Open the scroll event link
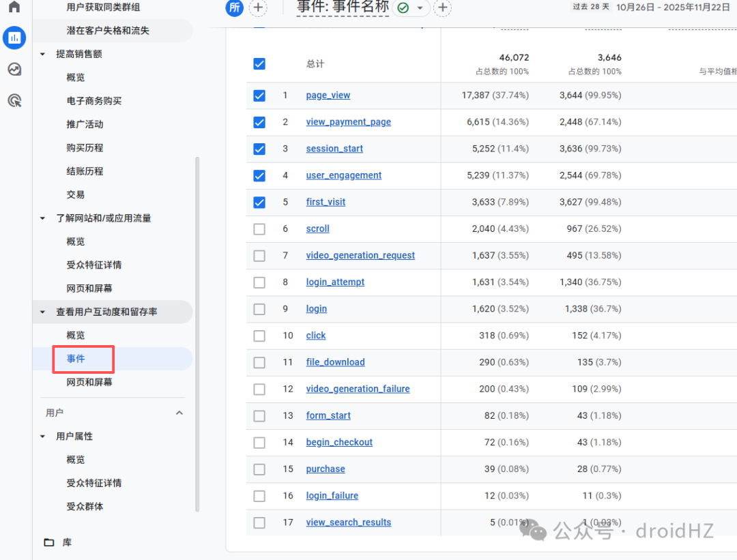The width and height of the screenshot is (737, 560). pos(318,229)
